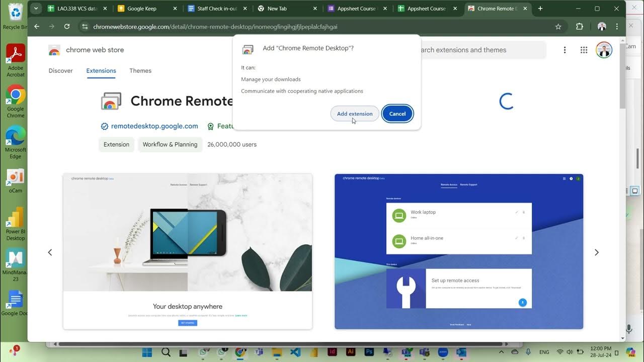Click 'Communicate with cooperating native applications' text
Image resolution: width=644 pixels, height=362 pixels.
coord(302,91)
